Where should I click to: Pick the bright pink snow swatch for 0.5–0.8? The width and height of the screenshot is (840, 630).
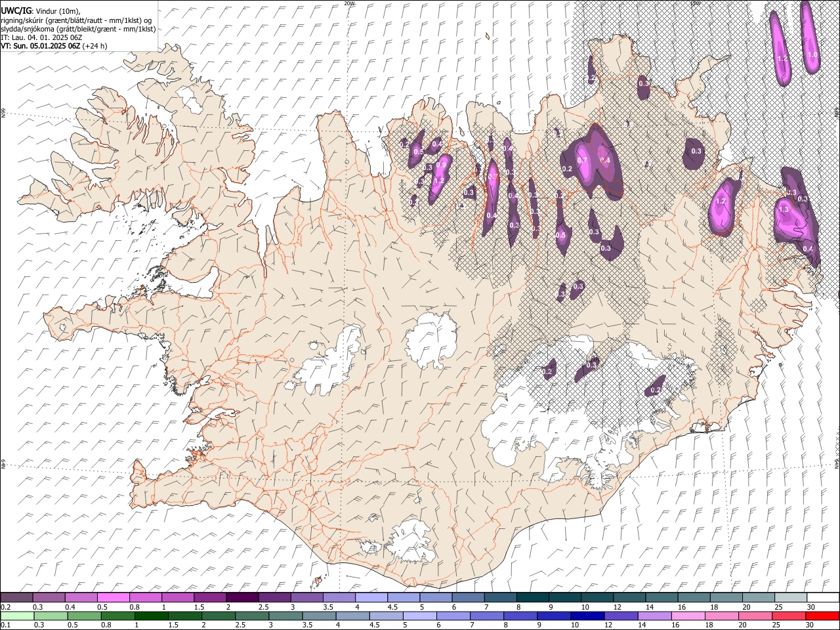[114, 597]
